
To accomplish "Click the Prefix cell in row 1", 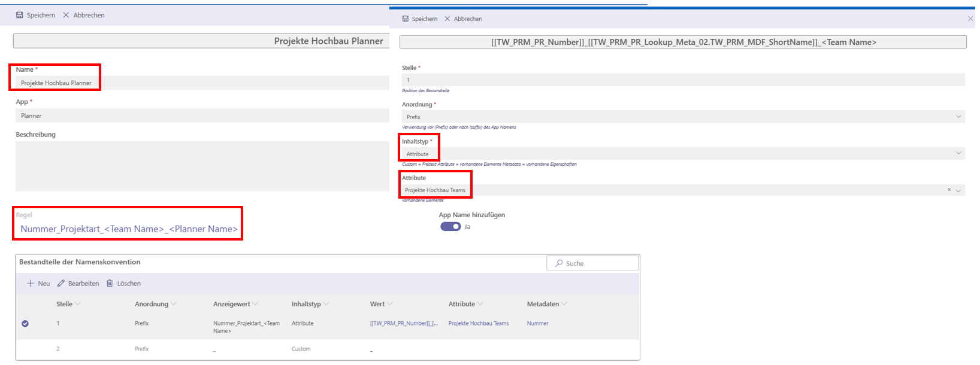I will (x=142, y=323).
